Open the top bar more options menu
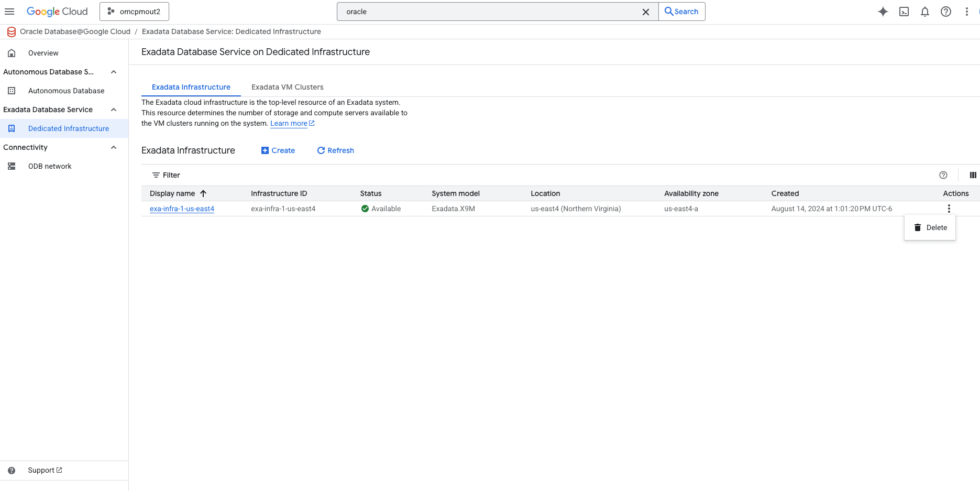 click(x=967, y=12)
